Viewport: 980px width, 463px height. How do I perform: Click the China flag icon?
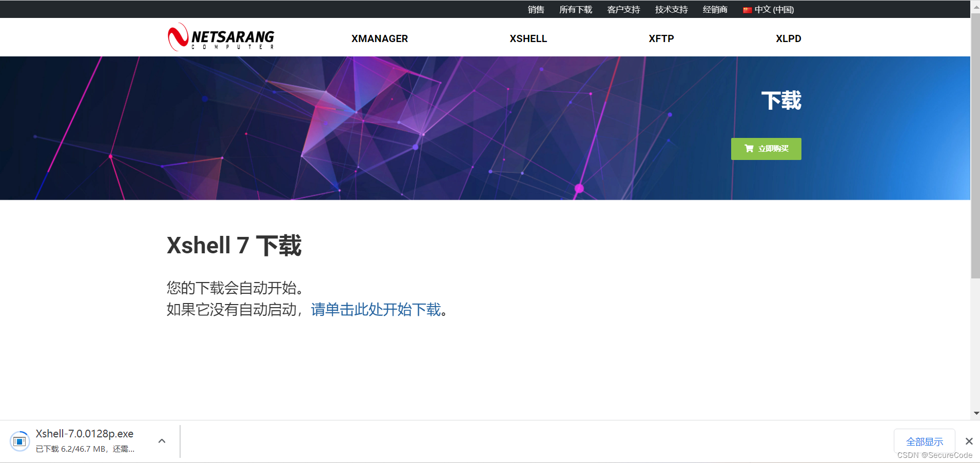coord(747,10)
